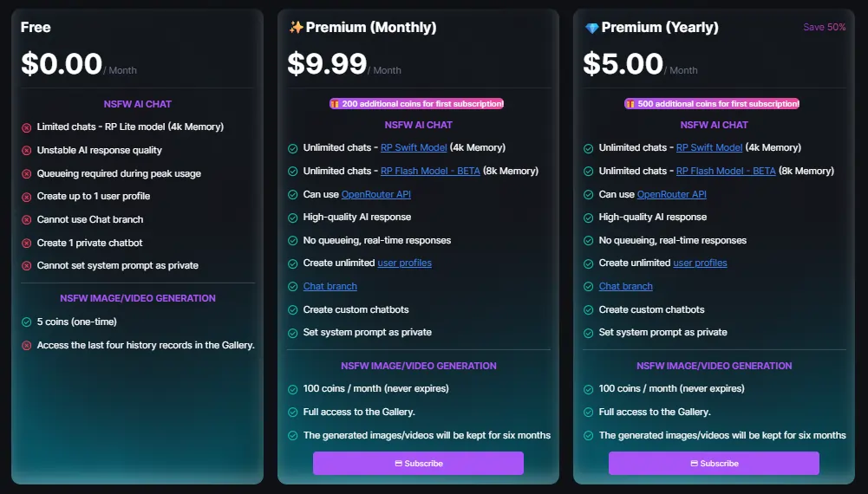
Task: Open the user profiles link in Yearly plan
Action: click(x=700, y=263)
